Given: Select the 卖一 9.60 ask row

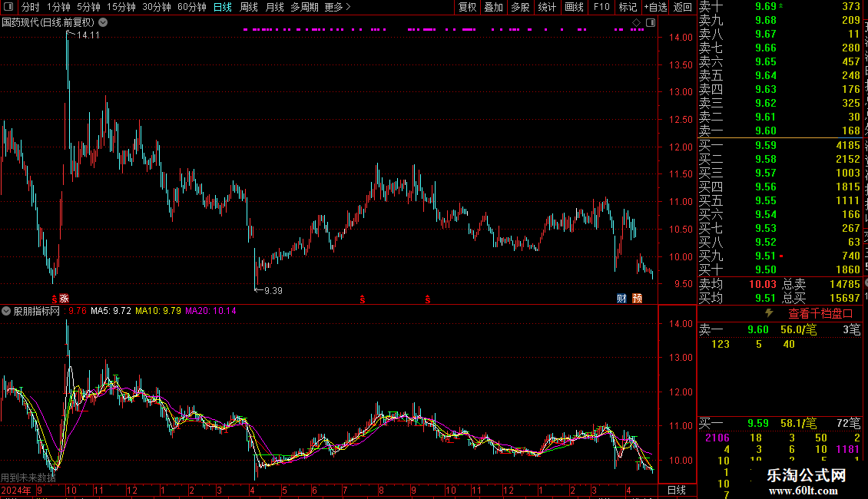Looking at the screenshot, I should coord(780,131).
